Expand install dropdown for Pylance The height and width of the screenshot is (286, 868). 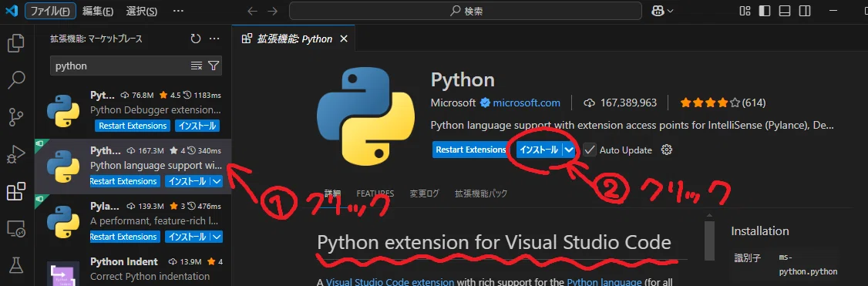217,236
